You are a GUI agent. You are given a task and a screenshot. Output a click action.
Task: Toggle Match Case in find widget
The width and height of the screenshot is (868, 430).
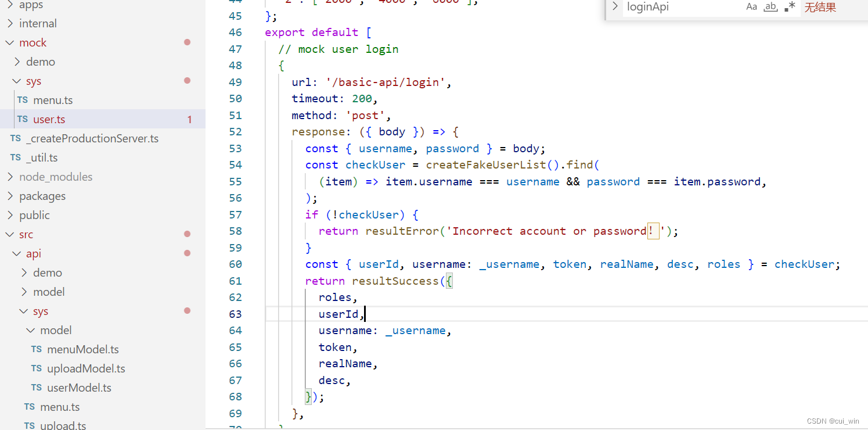click(x=752, y=7)
